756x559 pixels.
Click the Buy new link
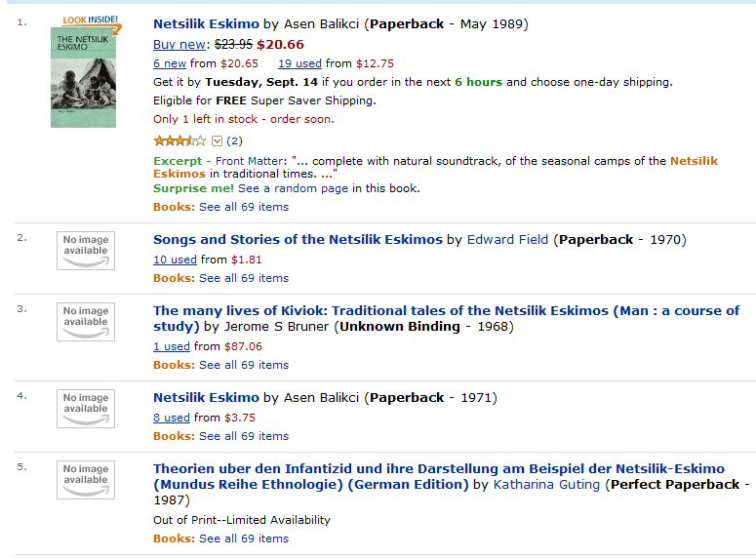click(179, 44)
